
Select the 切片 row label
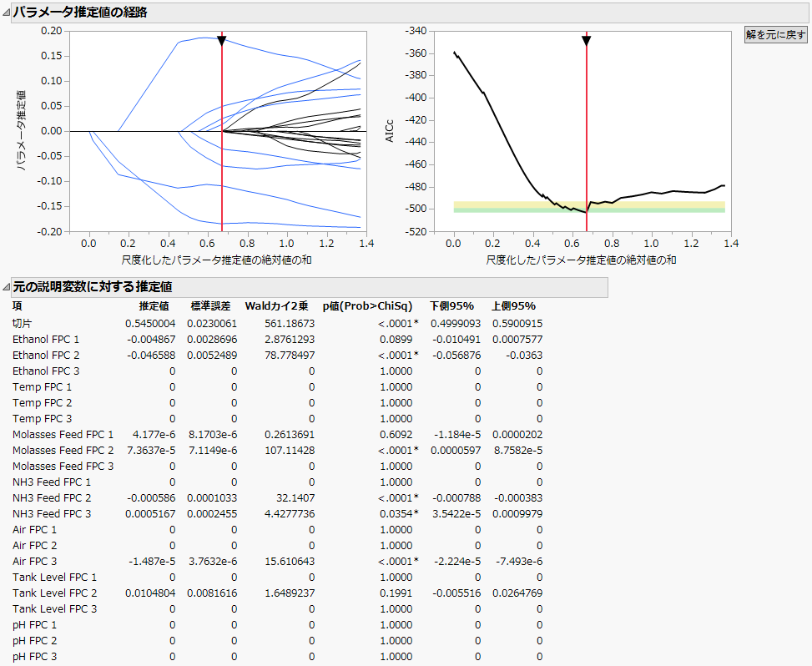(x=23, y=323)
